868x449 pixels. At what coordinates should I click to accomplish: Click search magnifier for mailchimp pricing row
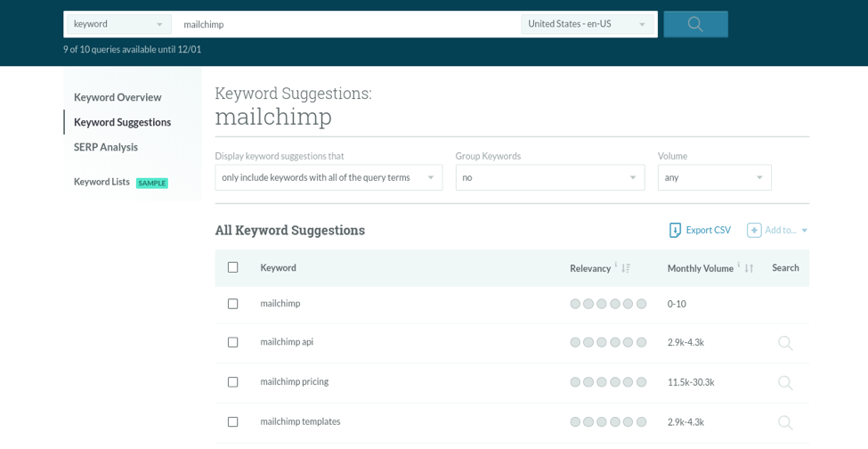click(785, 382)
